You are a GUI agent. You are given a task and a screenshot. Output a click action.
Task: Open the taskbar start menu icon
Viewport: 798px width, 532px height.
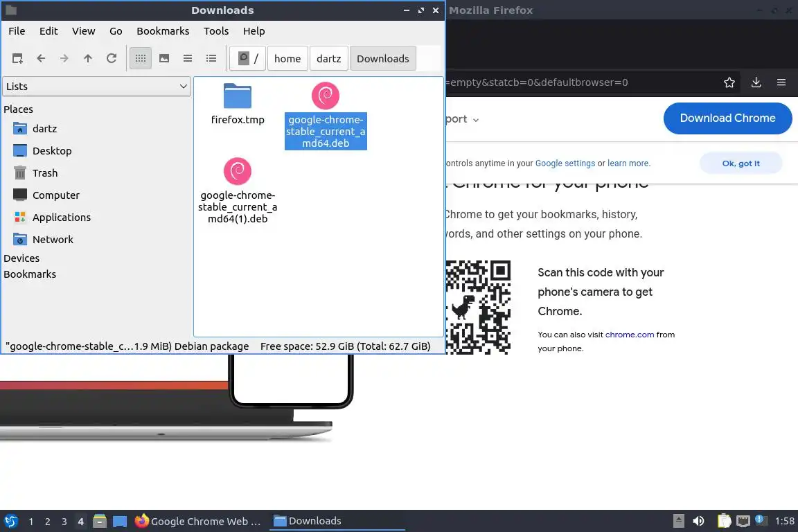pyautogui.click(x=11, y=522)
